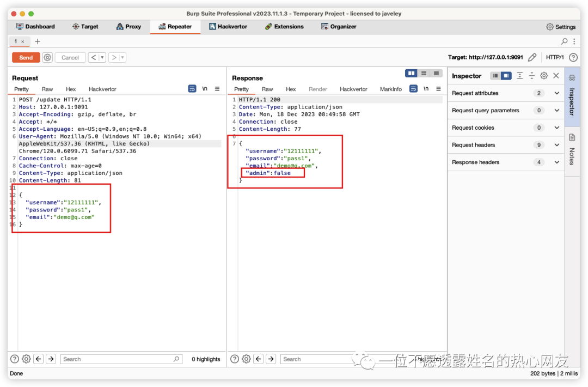
Task: Expand Response headers section
Action: pyautogui.click(x=506, y=162)
